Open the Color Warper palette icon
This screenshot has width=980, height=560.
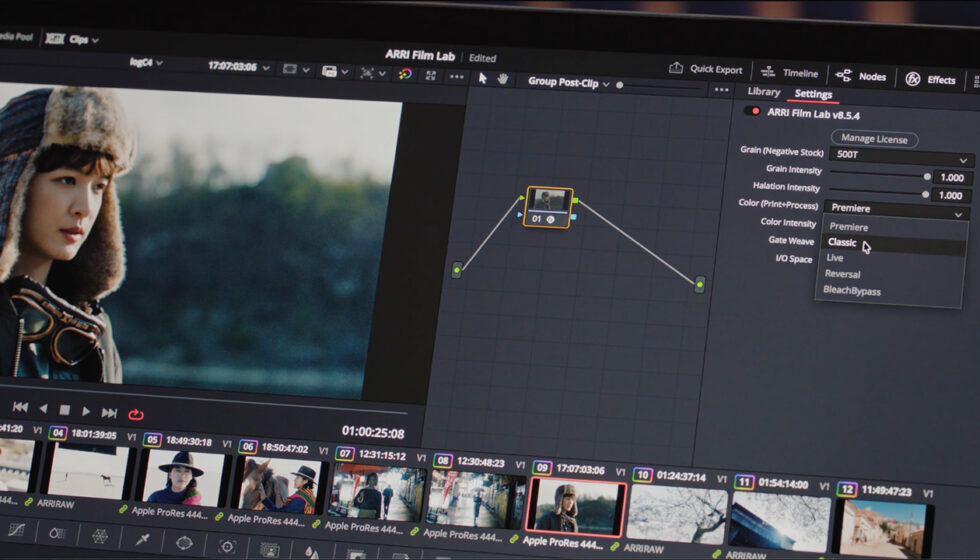[99, 536]
